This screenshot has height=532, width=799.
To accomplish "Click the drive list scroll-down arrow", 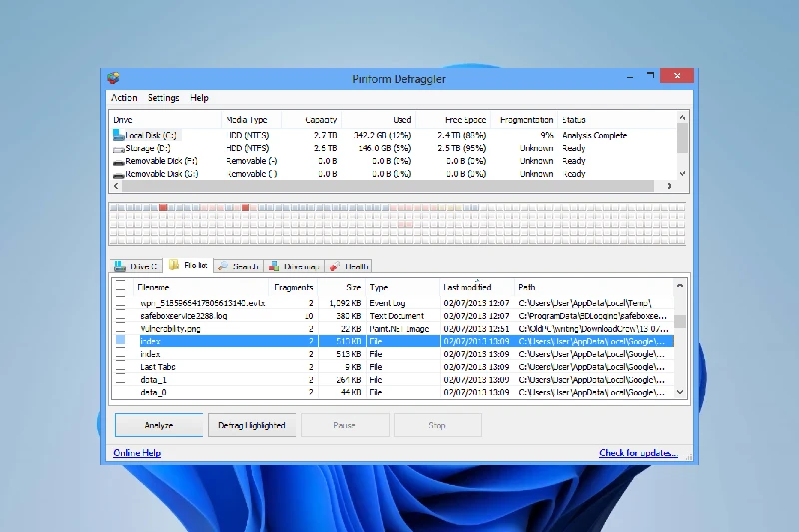I will click(682, 173).
